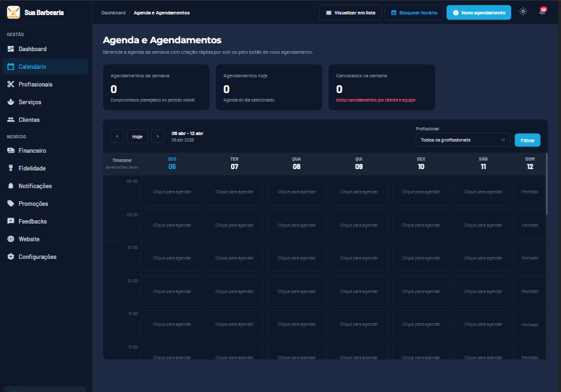The width and height of the screenshot is (561, 392).
Task: Click the Profissionais scissors icon in sidebar
Action: pos(10,85)
